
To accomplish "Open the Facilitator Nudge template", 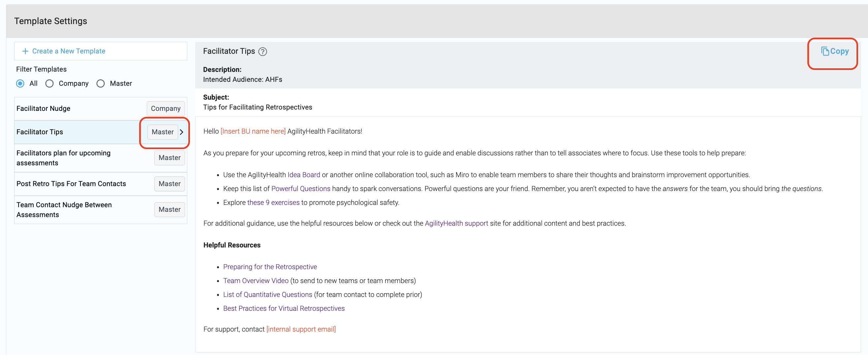I will tap(100, 109).
